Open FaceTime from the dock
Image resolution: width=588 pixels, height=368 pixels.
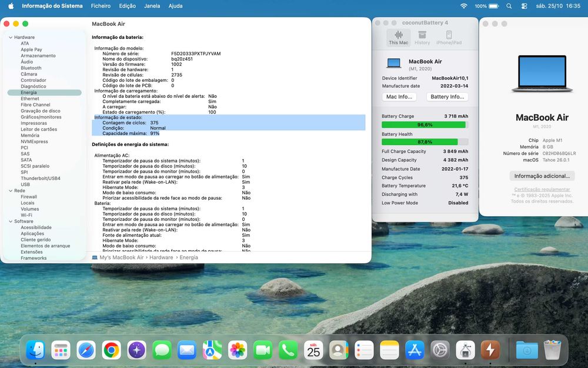click(263, 350)
